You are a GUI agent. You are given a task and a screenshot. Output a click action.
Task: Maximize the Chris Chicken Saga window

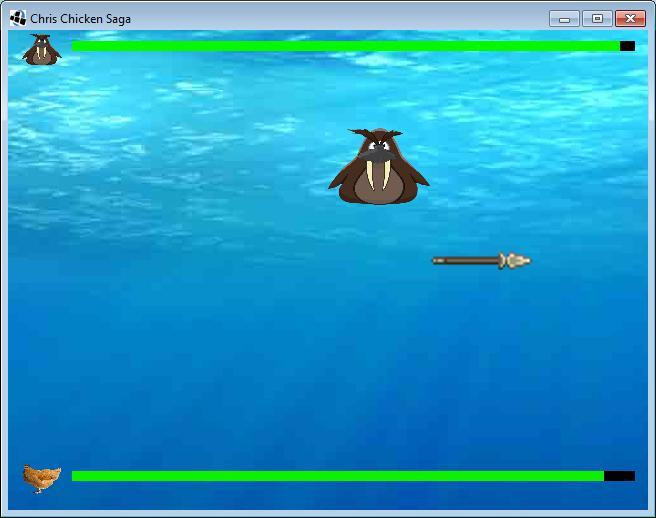[597, 19]
